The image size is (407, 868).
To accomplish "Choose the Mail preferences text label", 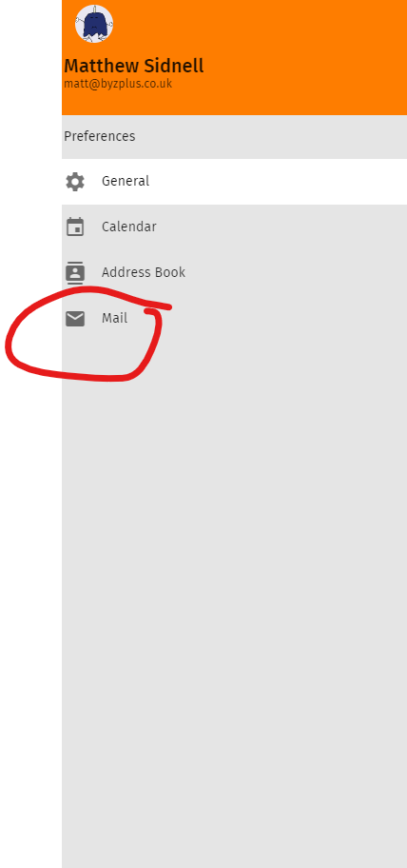I will tap(114, 318).
